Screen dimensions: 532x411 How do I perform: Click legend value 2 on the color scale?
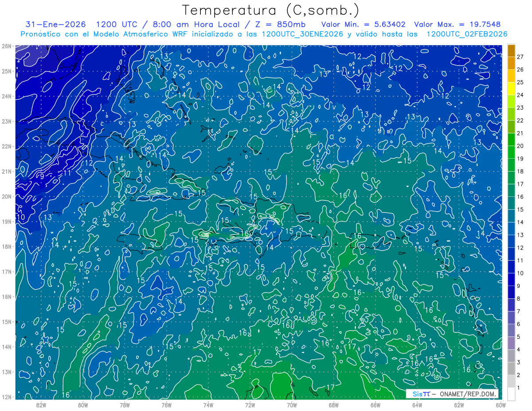coord(519,375)
